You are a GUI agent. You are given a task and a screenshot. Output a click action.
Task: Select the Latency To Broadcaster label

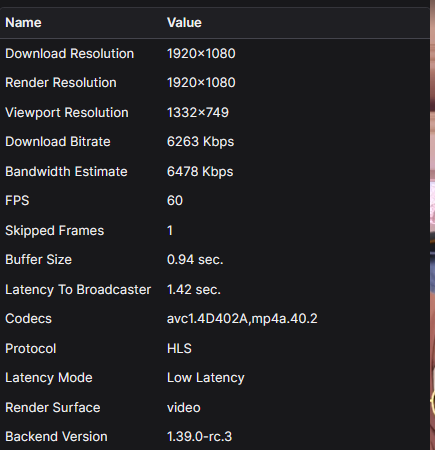pyautogui.click(x=78, y=290)
